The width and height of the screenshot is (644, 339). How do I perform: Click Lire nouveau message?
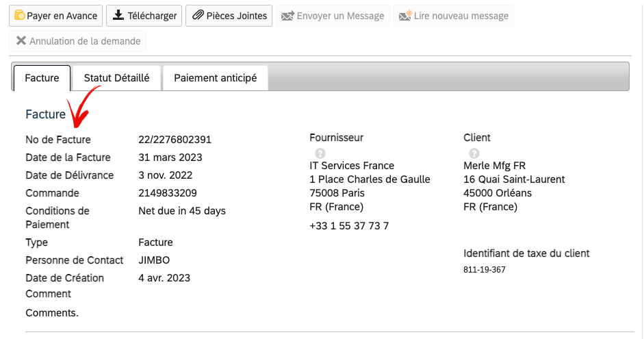tap(454, 16)
